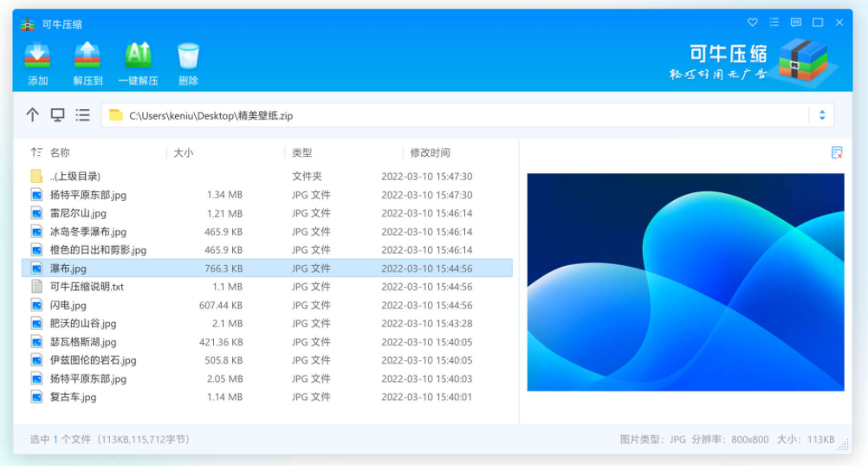Viewport: 868px width, 466px height.
Task: Click the 分辨率: 800x800 status entry
Action: [x=729, y=439]
